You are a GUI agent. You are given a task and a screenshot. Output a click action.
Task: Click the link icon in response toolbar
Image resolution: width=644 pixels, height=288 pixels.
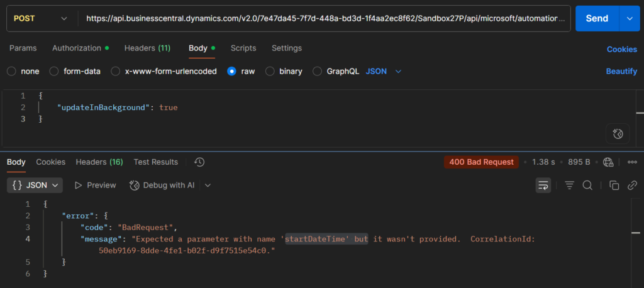click(632, 185)
